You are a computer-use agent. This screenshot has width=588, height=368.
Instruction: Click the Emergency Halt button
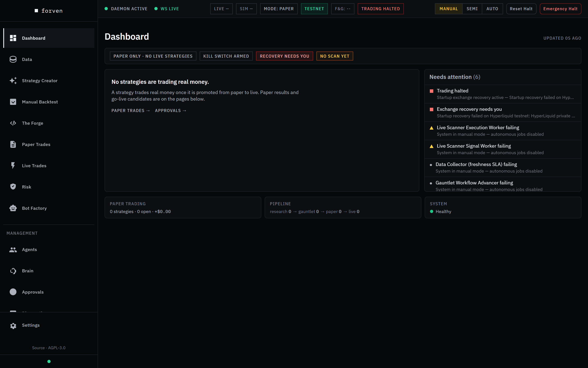560,9
